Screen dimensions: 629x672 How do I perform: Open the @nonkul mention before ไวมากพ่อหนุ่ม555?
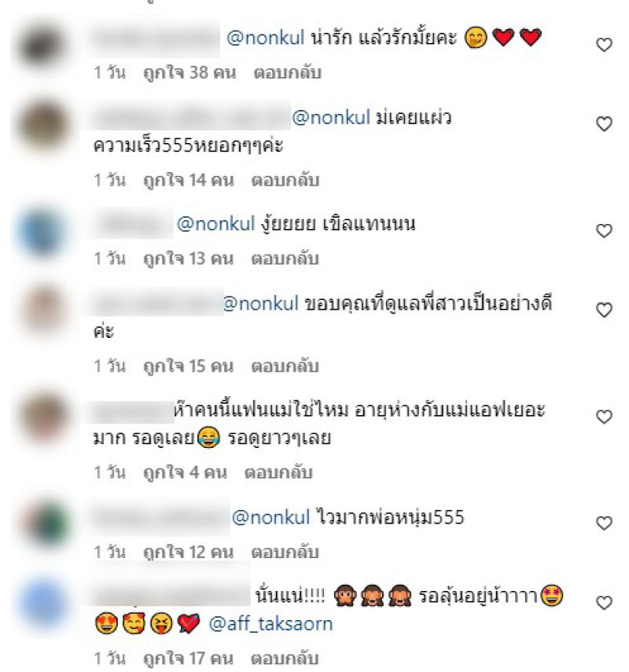pos(270,517)
